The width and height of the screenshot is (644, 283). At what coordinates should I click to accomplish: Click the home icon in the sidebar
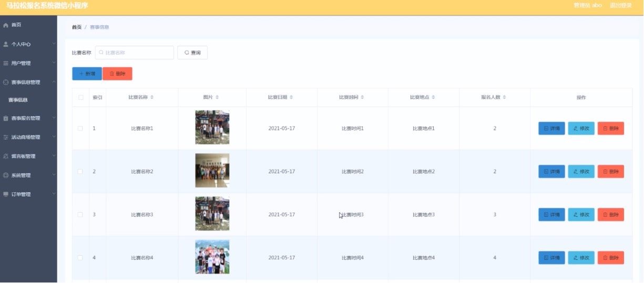(6, 25)
